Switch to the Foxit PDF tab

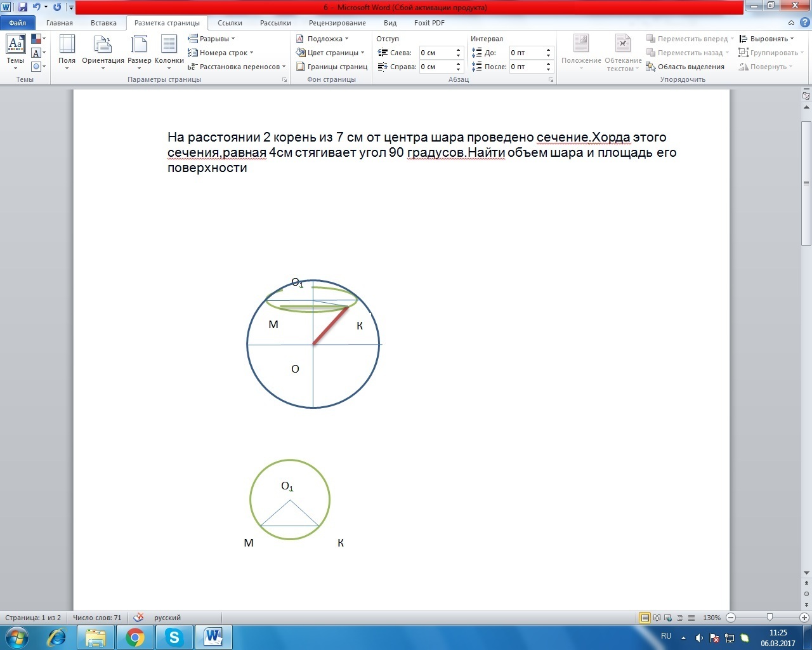coord(429,23)
